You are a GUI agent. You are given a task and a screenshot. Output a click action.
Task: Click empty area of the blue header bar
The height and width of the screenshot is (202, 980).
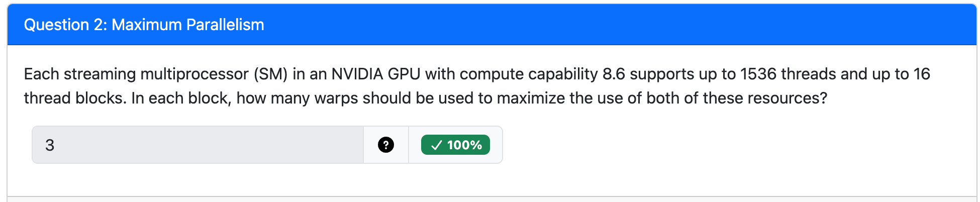[603, 25]
